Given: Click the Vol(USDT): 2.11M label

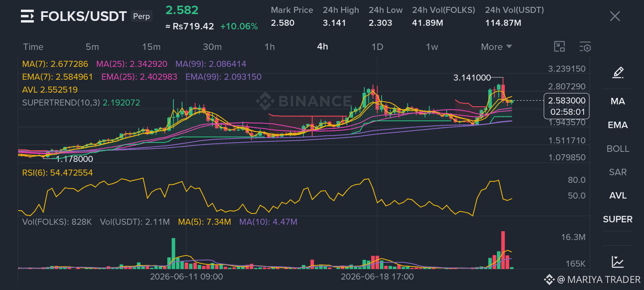Looking at the screenshot, I should pos(135,222).
